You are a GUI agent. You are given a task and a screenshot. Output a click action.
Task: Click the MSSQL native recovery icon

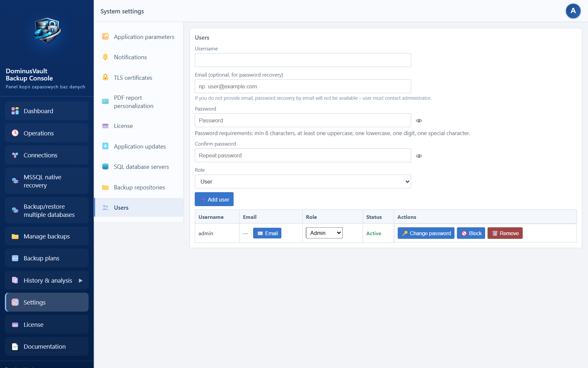pyautogui.click(x=15, y=181)
